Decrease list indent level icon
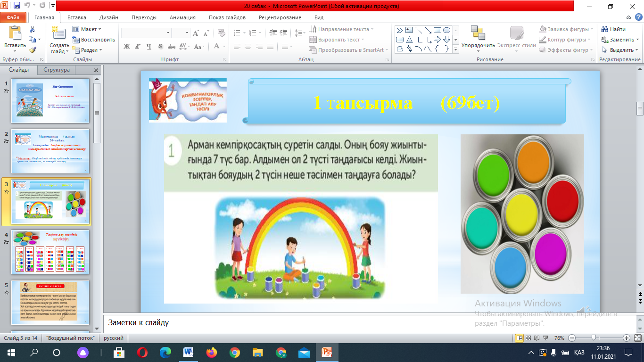This screenshot has width=644, height=362. tap(272, 33)
